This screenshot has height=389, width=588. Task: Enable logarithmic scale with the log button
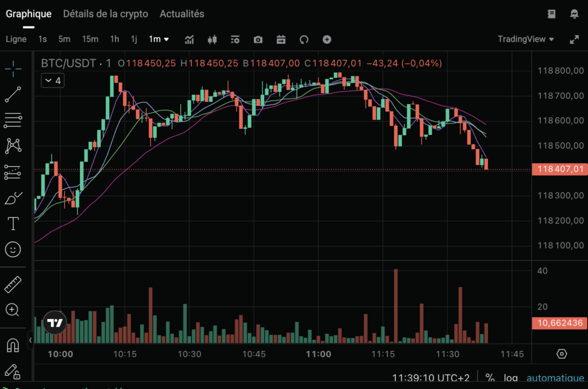click(510, 378)
